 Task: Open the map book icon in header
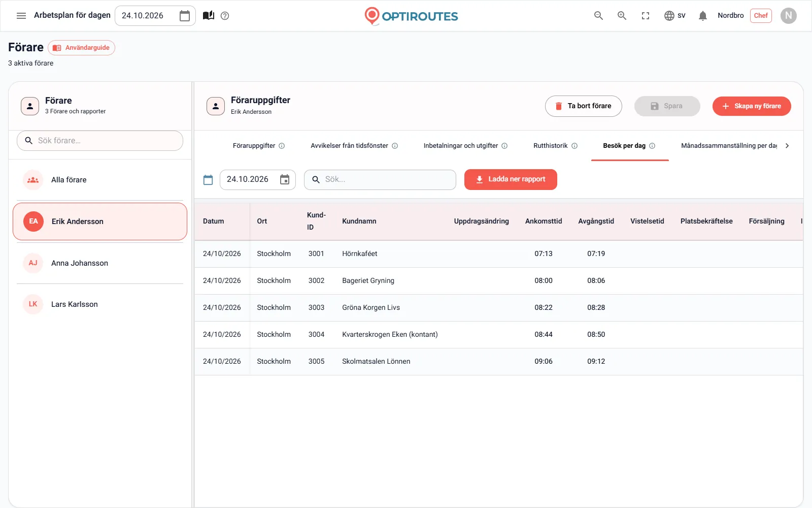click(x=209, y=16)
